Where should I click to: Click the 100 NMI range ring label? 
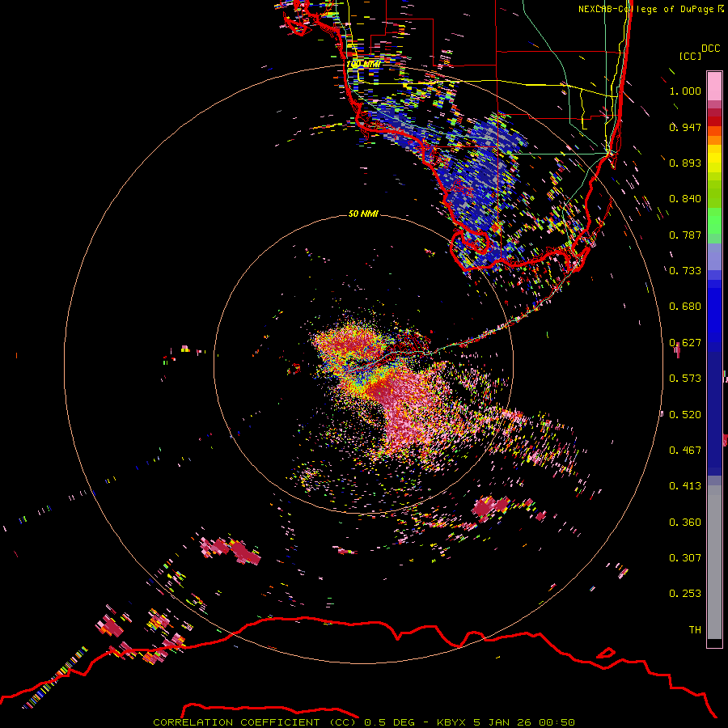pyautogui.click(x=363, y=64)
